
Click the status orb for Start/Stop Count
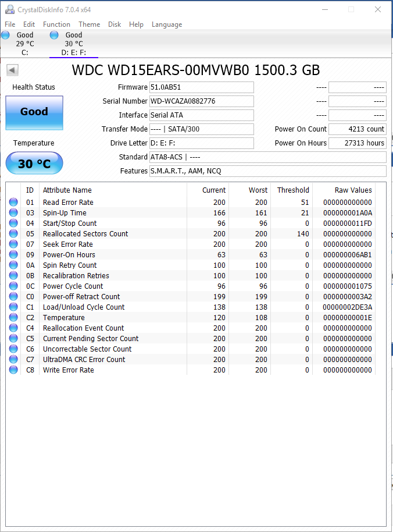[x=13, y=224]
